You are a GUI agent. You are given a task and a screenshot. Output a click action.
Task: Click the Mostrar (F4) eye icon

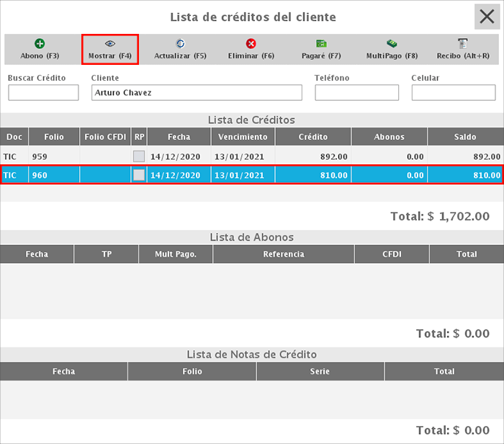pyautogui.click(x=110, y=43)
